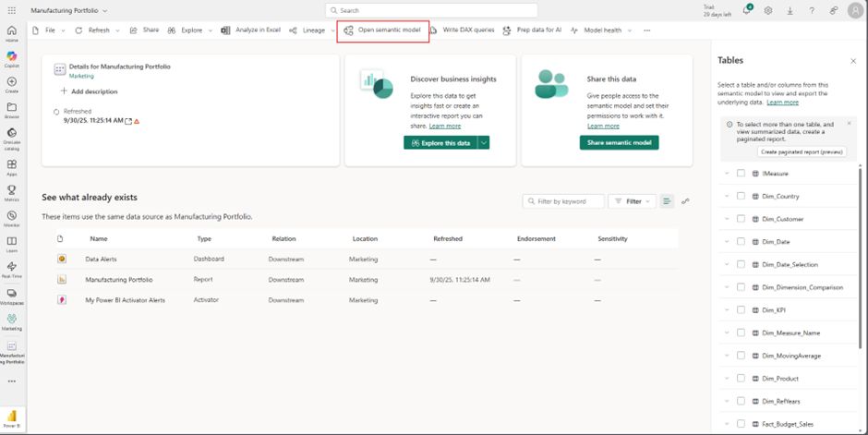Click the Filter by keyword field

[x=563, y=201]
